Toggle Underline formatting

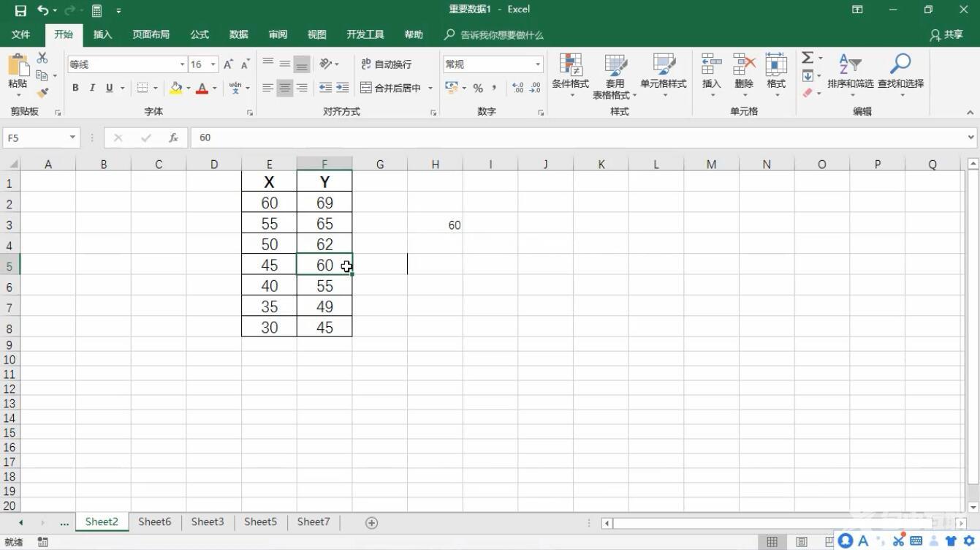[x=110, y=88]
